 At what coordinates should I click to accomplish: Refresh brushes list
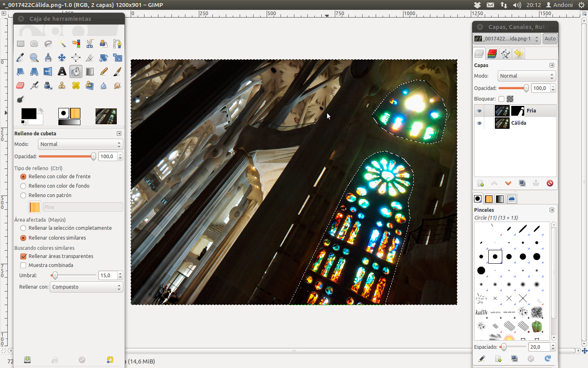[x=548, y=359]
